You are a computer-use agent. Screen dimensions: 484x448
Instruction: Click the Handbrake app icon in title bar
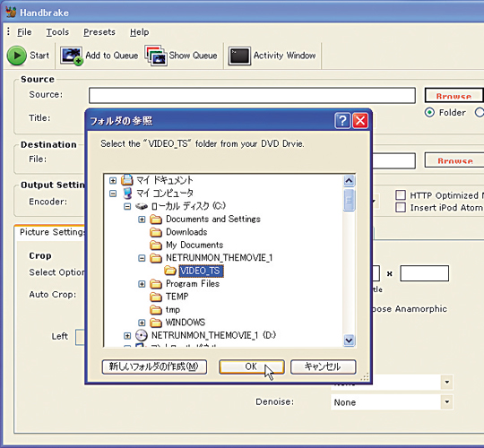click(x=11, y=13)
